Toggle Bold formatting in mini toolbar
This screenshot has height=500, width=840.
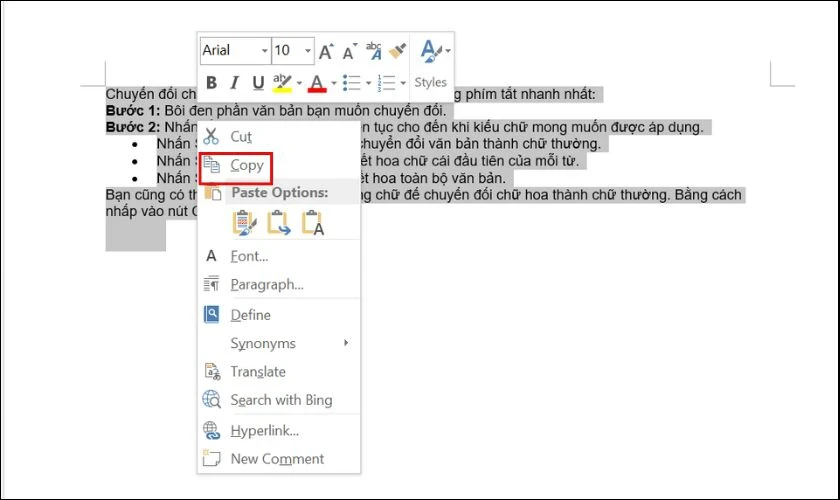point(212,83)
